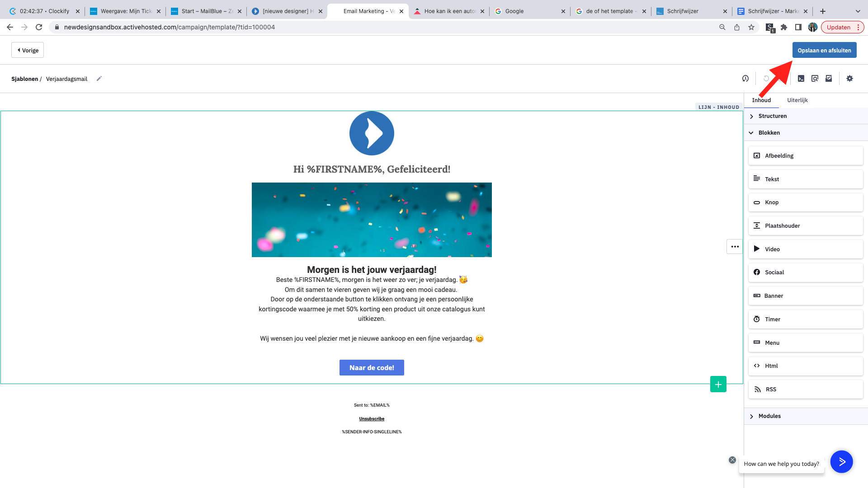
Task: Click the browser back arrow
Action: click(x=10, y=27)
